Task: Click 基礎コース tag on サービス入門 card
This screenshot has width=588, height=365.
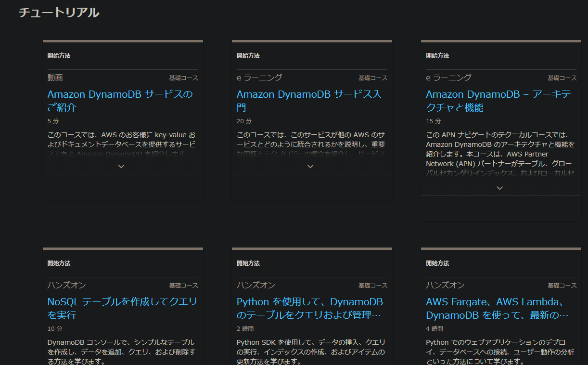Action: [372, 78]
